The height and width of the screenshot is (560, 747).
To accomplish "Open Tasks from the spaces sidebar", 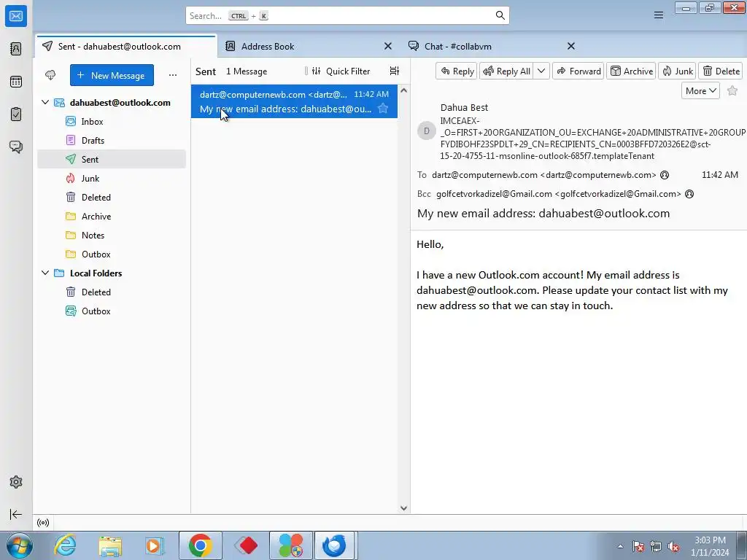I will [x=16, y=114].
